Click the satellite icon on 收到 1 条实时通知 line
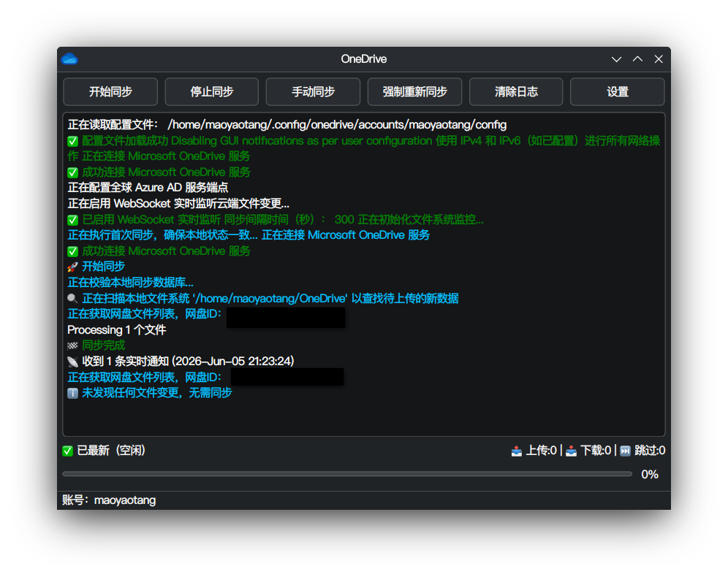728x577 pixels. click(72, 362)
